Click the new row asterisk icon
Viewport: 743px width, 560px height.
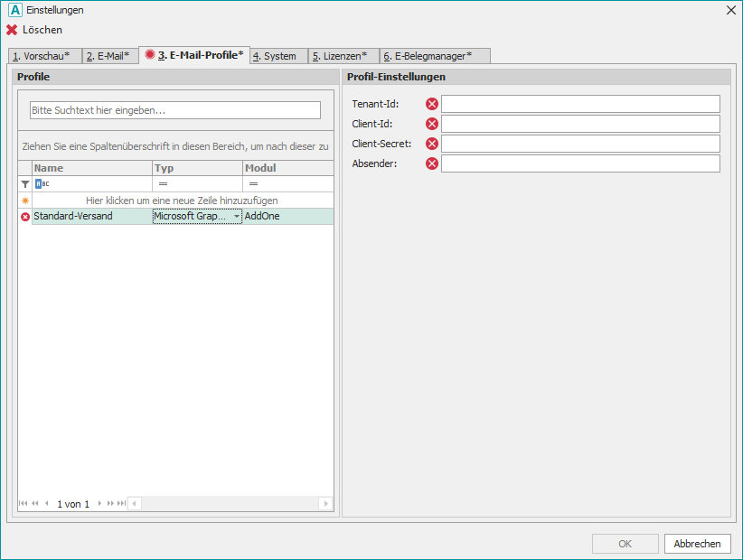[25, 201]
